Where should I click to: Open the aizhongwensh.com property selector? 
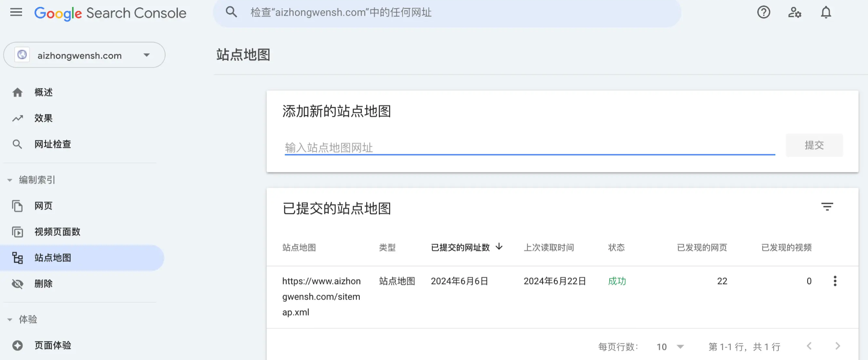point(84,55)
